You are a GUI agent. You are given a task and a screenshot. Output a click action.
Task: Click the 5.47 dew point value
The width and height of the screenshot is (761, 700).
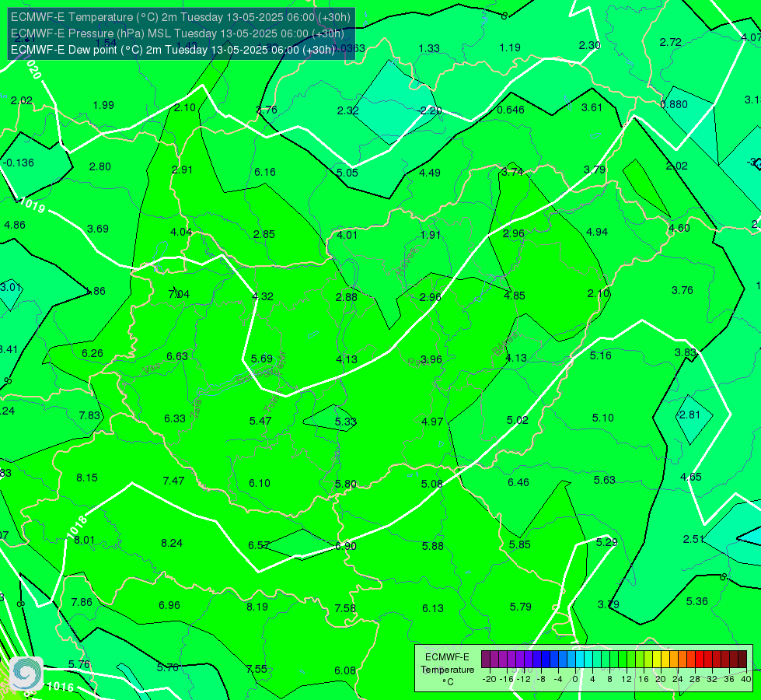pos(260,421)
